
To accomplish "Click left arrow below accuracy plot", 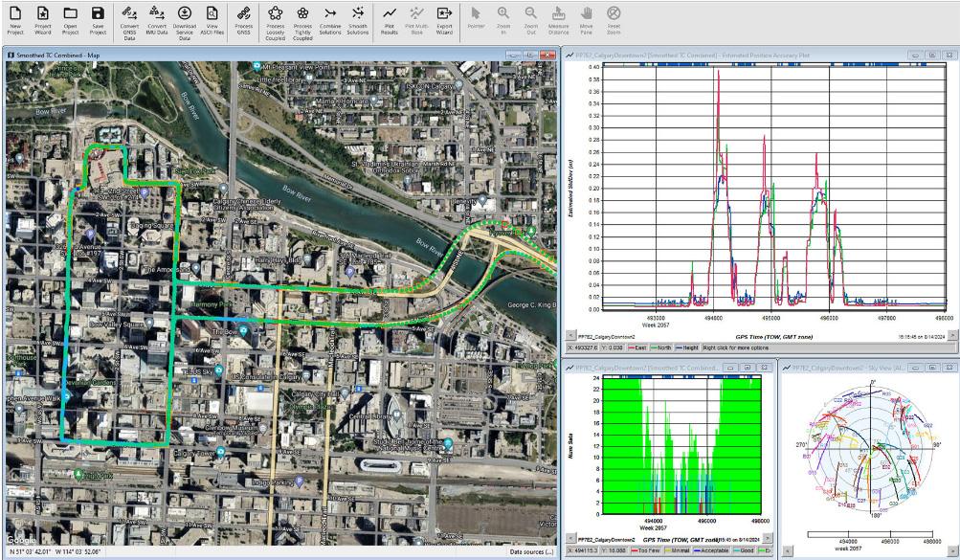I will tap(570, 336).
